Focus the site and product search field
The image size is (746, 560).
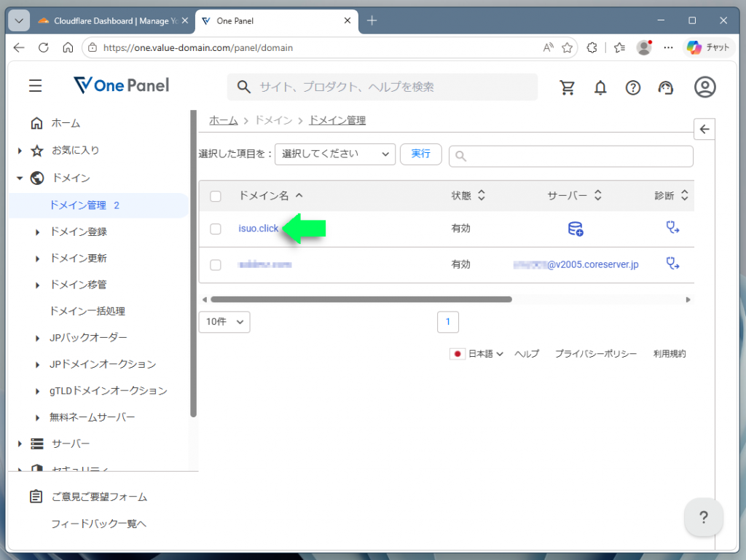point(382,87)
